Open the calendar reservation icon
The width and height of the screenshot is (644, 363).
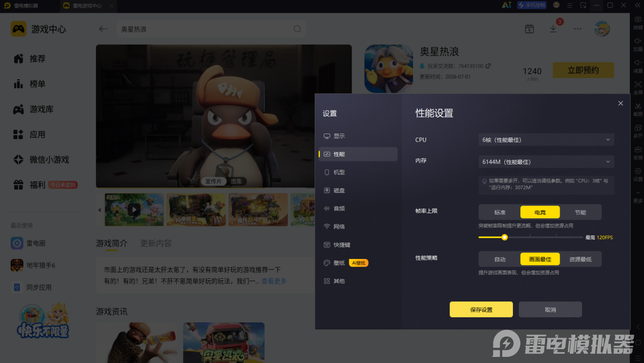529,29
